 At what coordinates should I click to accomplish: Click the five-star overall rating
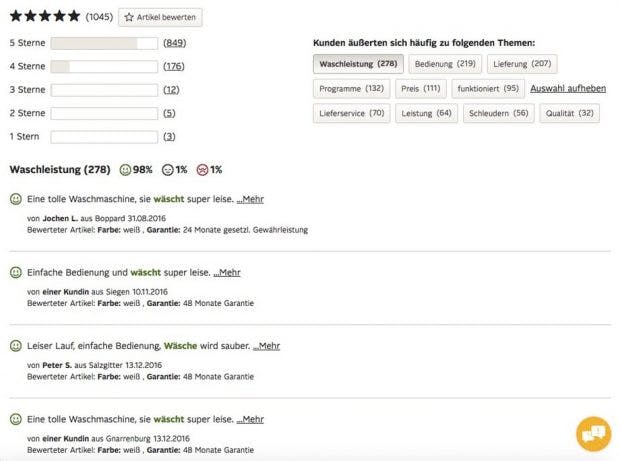[45, 16]
